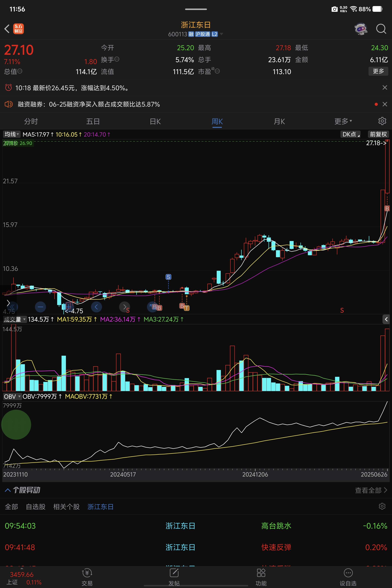Screen dimensions: 392x588
Task: Open chart settings gear beside 更多 tab
Action: pyautogui.click(x=382, y=121)
